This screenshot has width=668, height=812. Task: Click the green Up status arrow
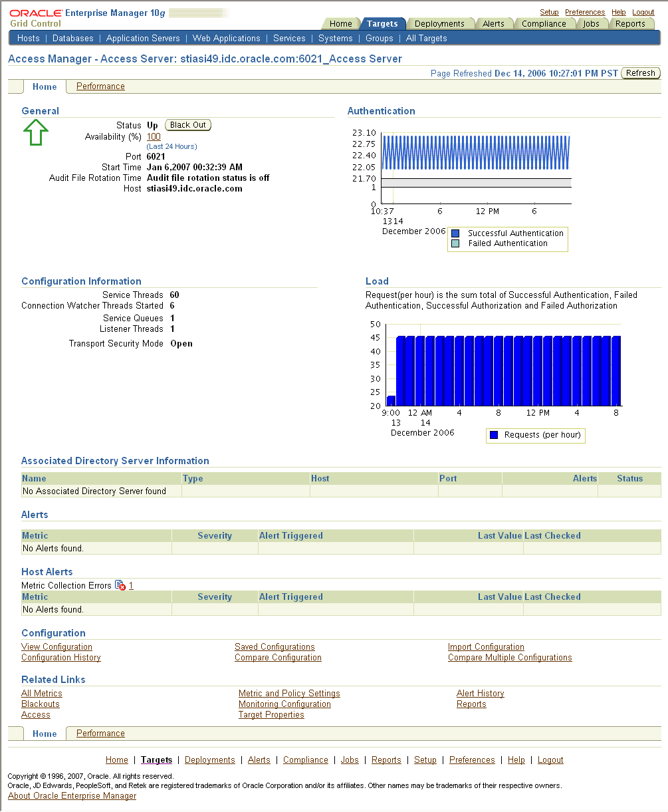point(37,132)
